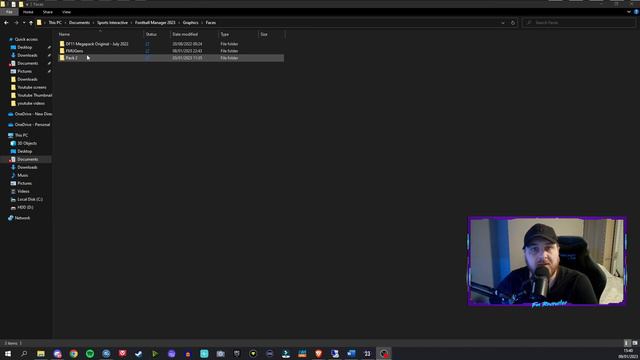Click This PC in the address breadcrumb
The height and width of the screenshot is (360, 640).
(55, 23)
